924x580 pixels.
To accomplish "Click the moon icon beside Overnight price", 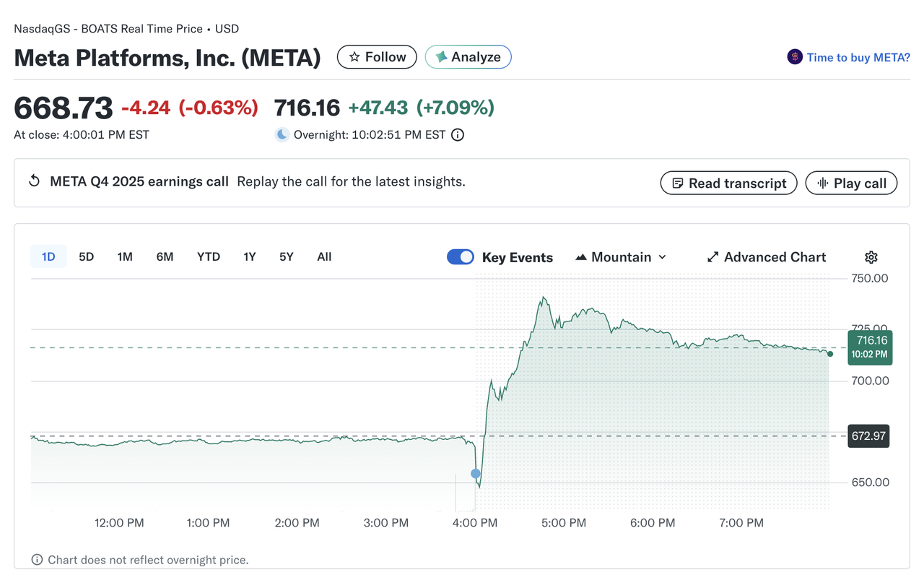I will click(x=282, y=134).
